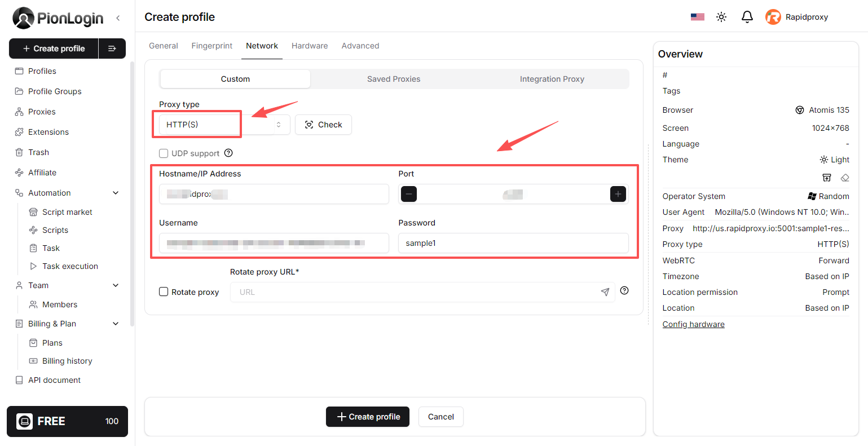The height and width of the screenshot is (446, 868).
Task: Select the Saved Proxies tab
Action: [x=393, y=79]
